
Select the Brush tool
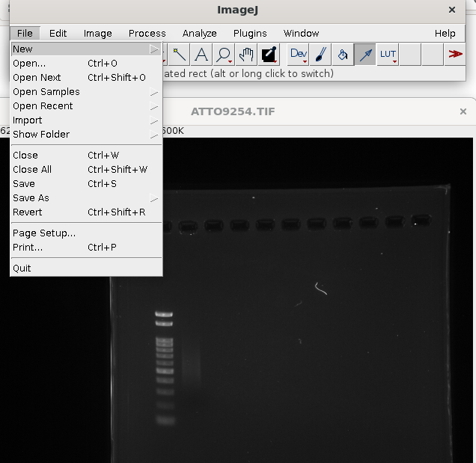click(320, 55)
